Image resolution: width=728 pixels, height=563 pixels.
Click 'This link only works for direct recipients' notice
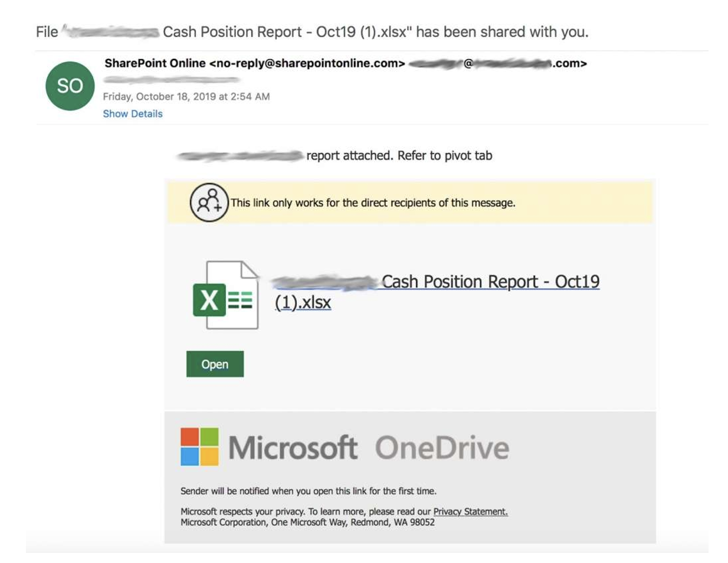coord(373,203)
